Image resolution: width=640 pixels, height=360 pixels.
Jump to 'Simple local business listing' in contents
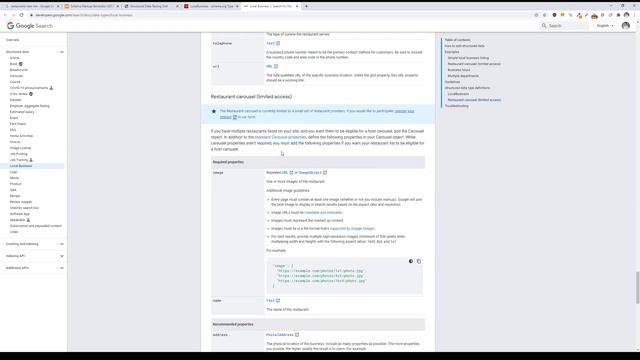coord(468,58)
